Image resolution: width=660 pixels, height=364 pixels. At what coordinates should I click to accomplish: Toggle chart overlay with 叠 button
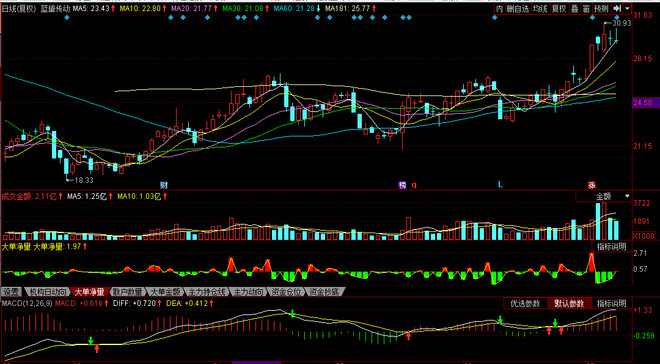click(x=575, y=8)
